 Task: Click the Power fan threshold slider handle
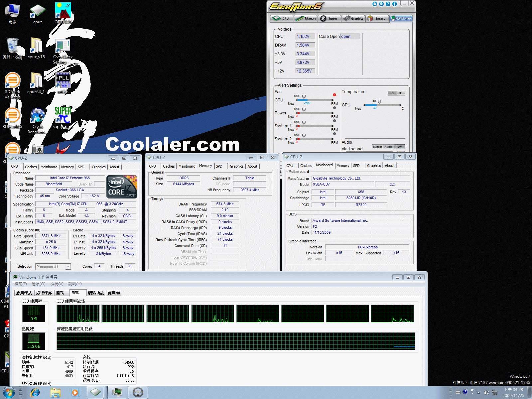(304, 109)
